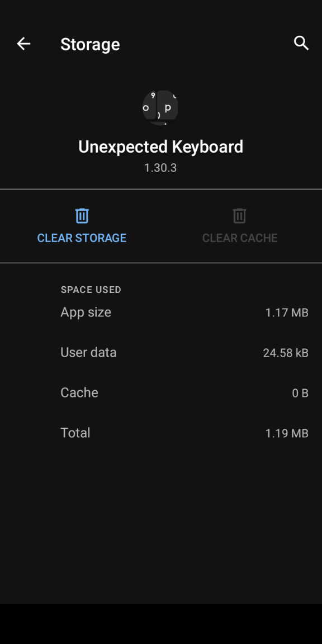Click the blue trash can icon

[82, 216]
